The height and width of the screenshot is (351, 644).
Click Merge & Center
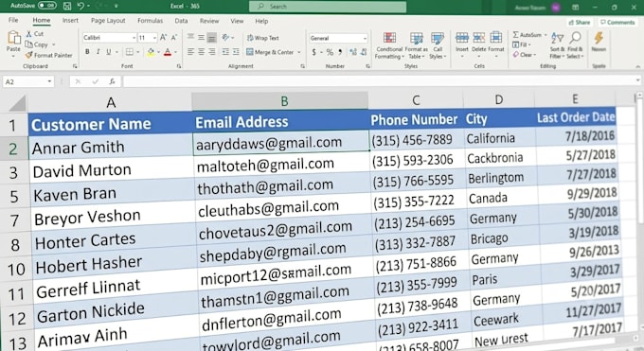270,52
